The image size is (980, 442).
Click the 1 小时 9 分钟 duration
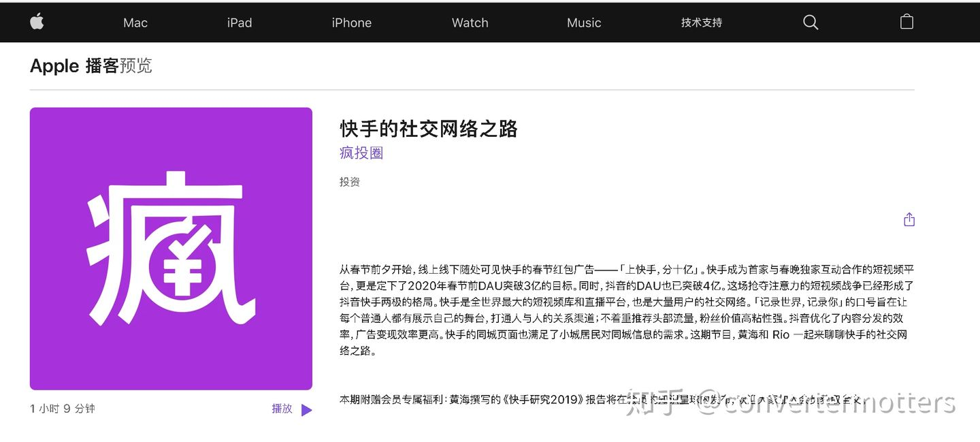coord(63,409)
